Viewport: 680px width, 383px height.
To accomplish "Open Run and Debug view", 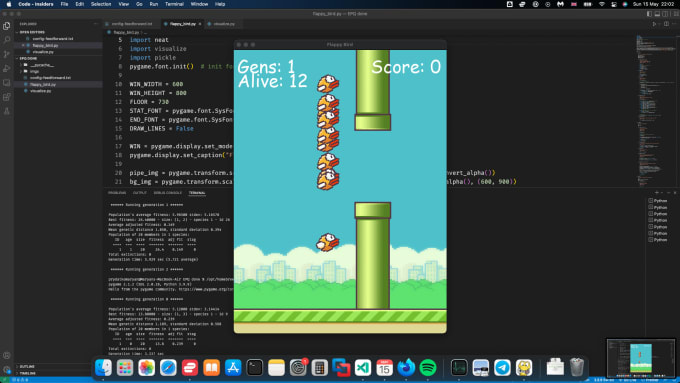I will click(x=7, y=69).
